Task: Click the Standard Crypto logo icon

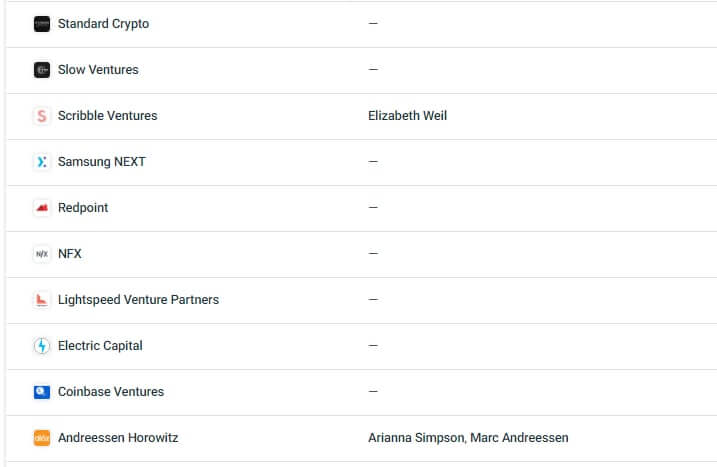Action: (42, 24)
